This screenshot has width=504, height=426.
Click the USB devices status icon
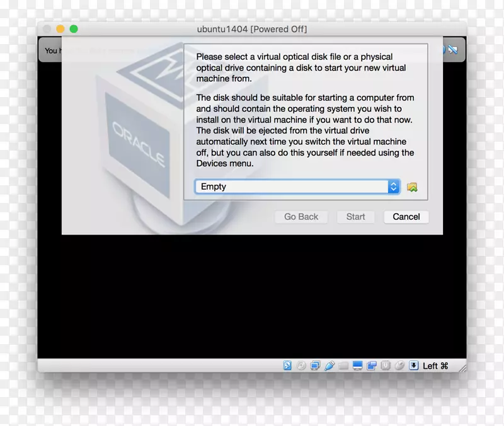coord(329,365)
